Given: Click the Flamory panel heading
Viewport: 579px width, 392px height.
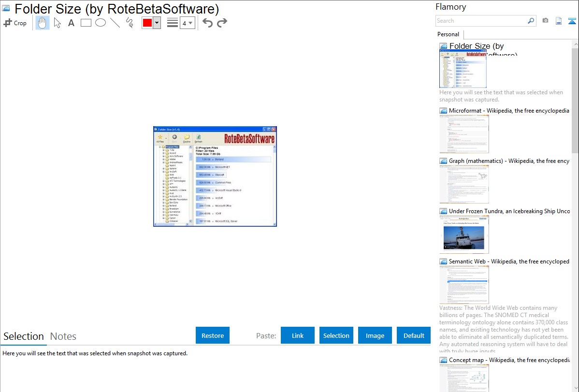Looking at the screenshot, I should coord(450,7).
